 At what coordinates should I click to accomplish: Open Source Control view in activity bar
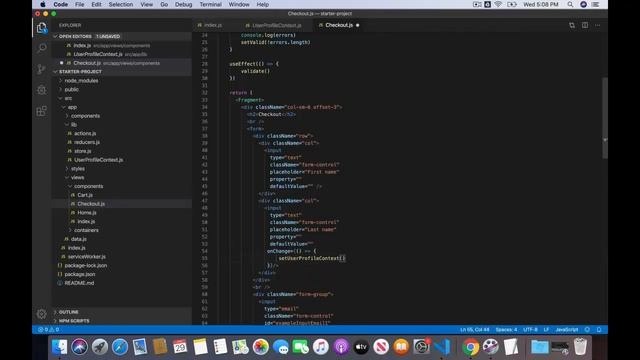pyautogui.click(x=42, y=69)
